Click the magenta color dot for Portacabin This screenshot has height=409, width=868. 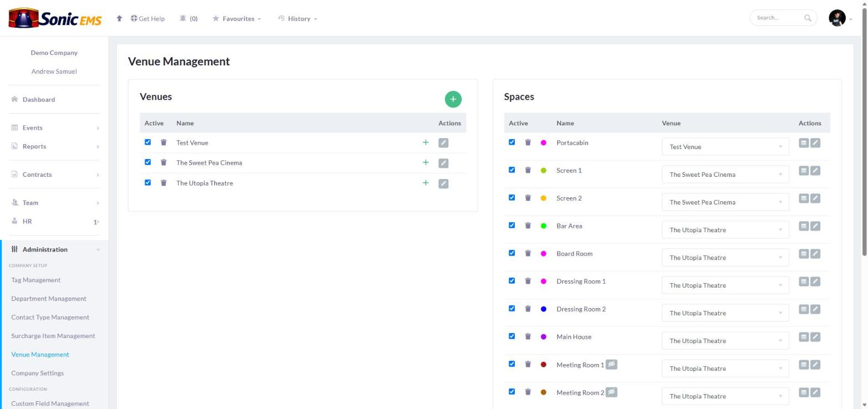543,142
